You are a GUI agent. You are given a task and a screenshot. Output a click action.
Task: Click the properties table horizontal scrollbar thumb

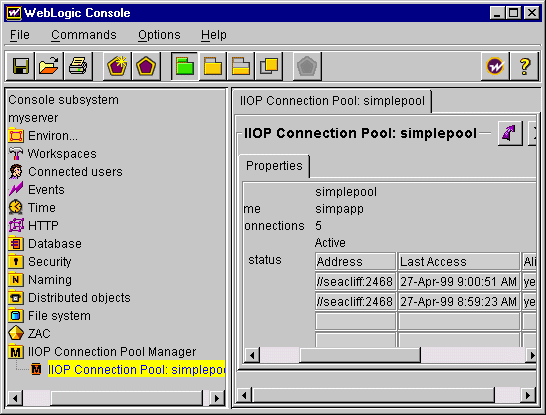[x=360, y=355]
